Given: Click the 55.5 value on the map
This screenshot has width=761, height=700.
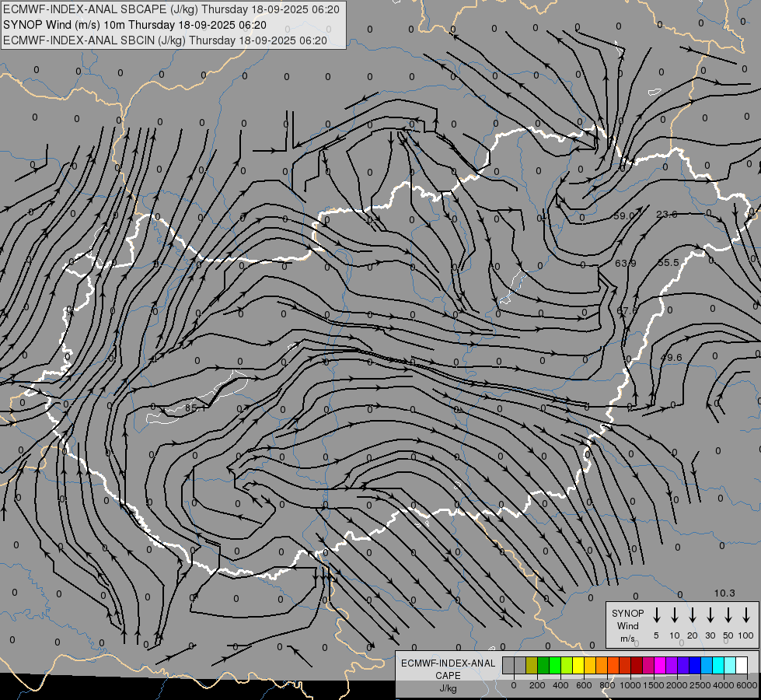Looking at the screenshot, I should click(668, 262).
